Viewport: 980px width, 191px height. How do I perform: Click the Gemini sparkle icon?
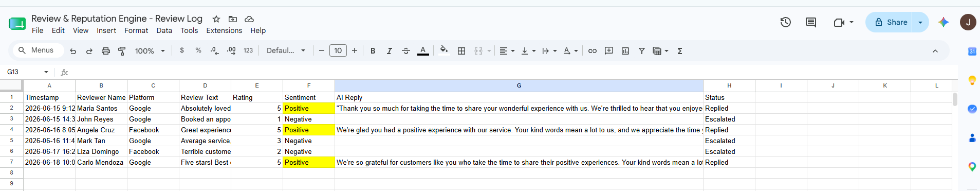click(944, 22)
